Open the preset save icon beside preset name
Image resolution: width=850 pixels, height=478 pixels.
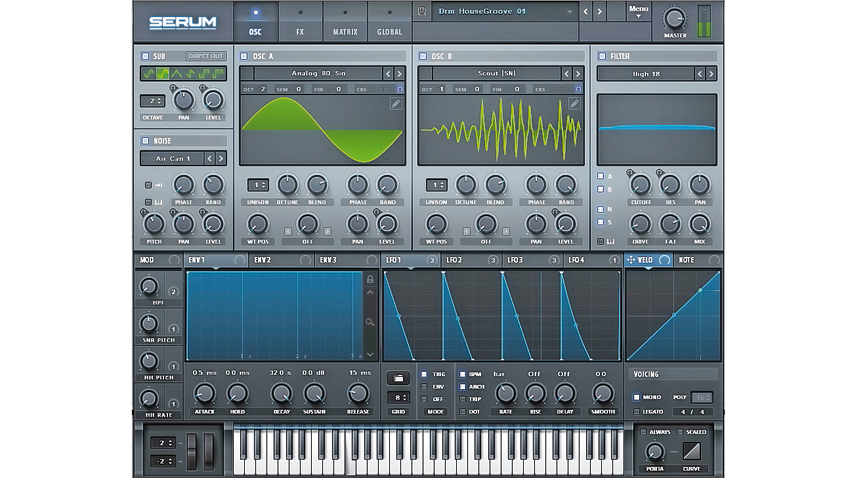(x=422, y=11)
